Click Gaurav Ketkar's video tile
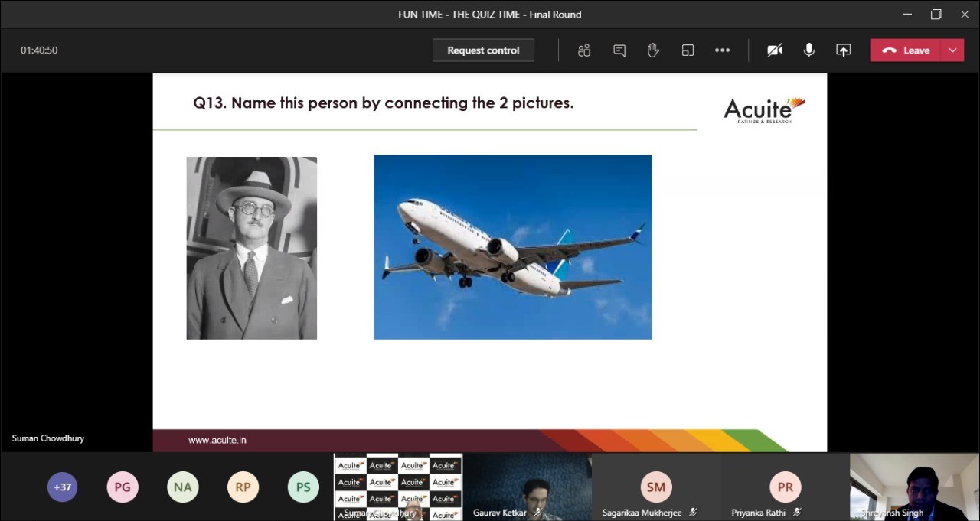980x521 pixels. pos(527,487)
